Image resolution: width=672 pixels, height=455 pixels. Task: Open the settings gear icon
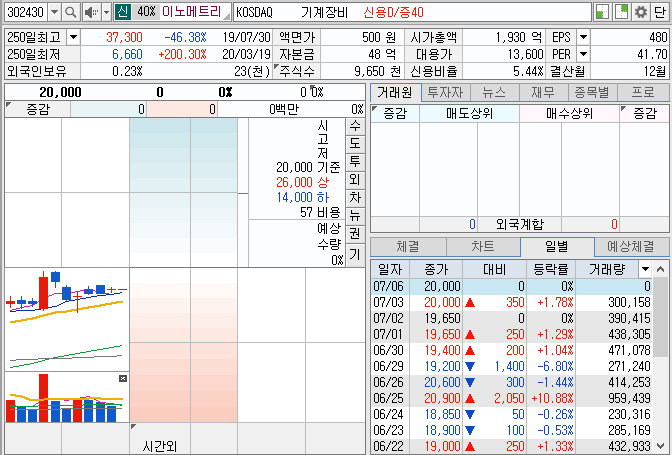(x=641, y=12)
